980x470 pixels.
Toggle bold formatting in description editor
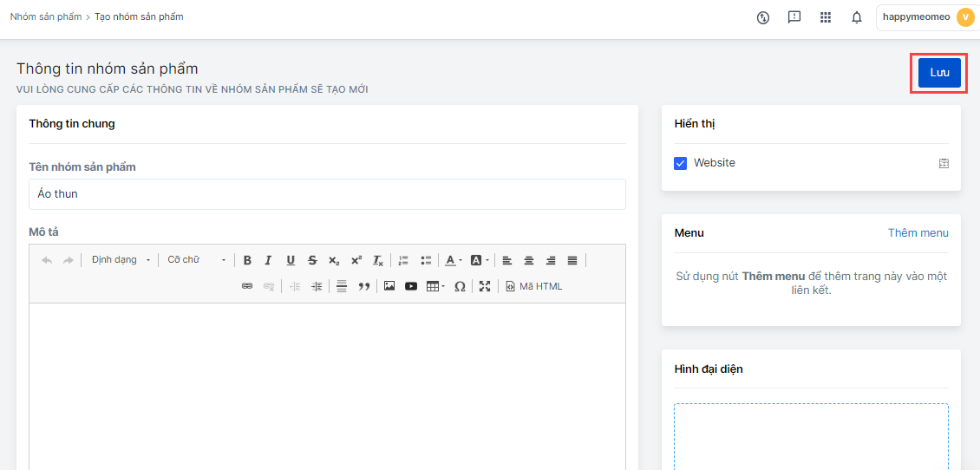tap(247, 260)
